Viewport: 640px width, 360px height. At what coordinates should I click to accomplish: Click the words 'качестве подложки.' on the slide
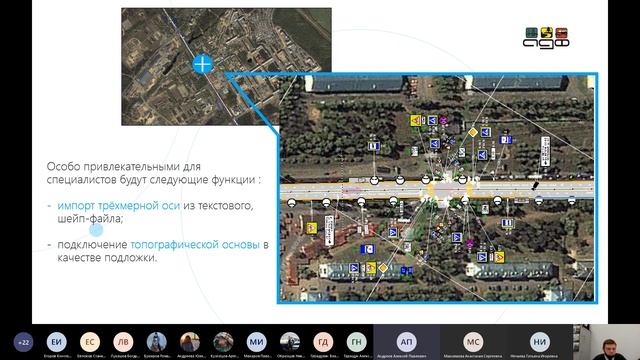[107, 258]
